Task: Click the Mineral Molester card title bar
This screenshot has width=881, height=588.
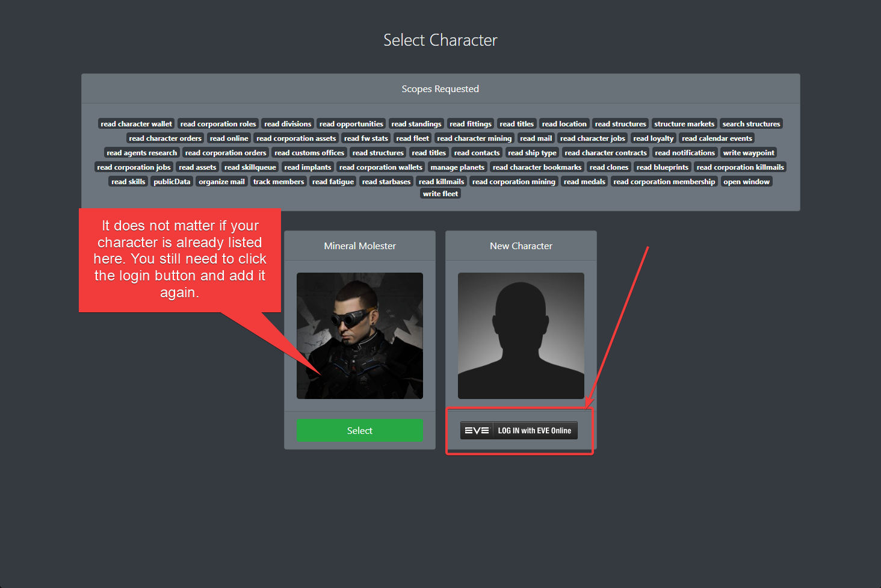Action: point(359,246)
